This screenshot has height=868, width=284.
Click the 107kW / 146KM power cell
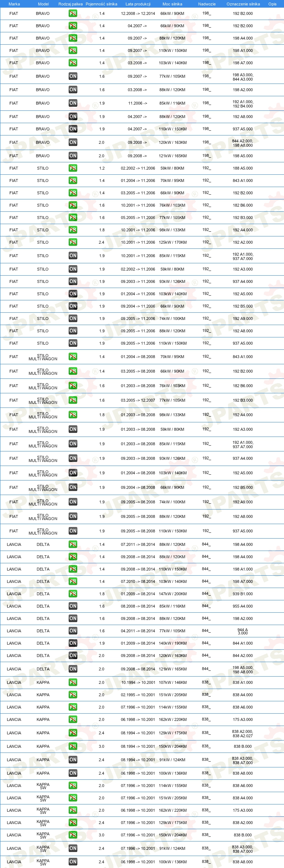173,682
